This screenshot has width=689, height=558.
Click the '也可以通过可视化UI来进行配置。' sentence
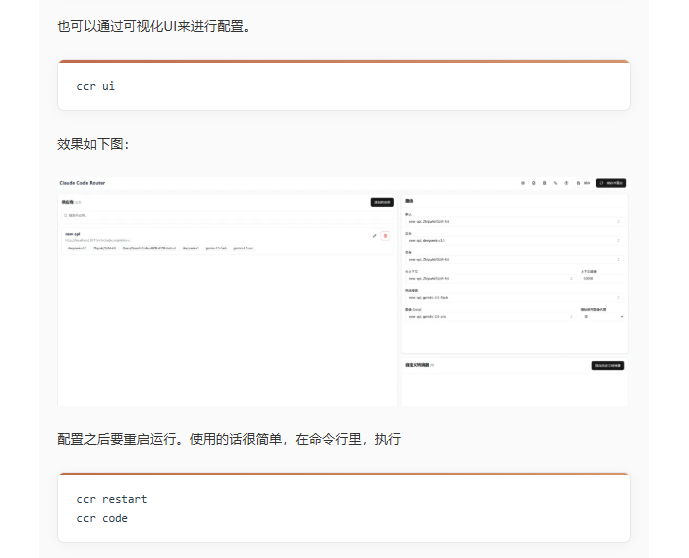click(153, 26)
